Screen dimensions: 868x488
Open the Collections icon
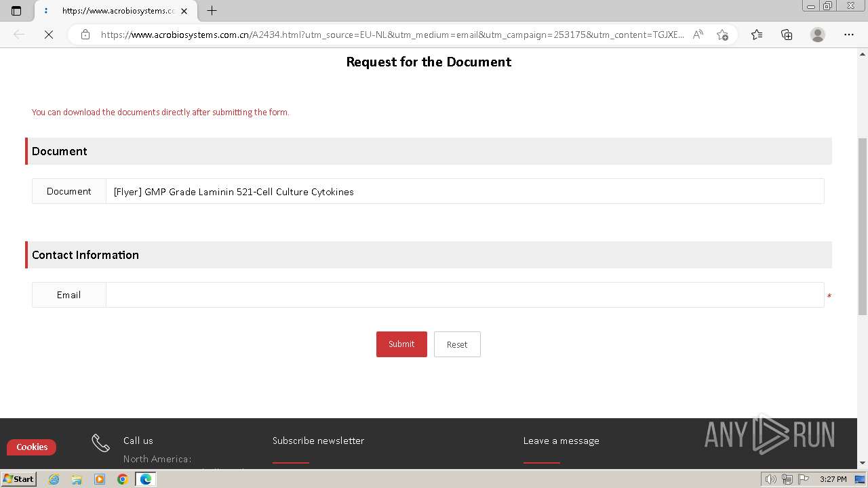(787, 35)
